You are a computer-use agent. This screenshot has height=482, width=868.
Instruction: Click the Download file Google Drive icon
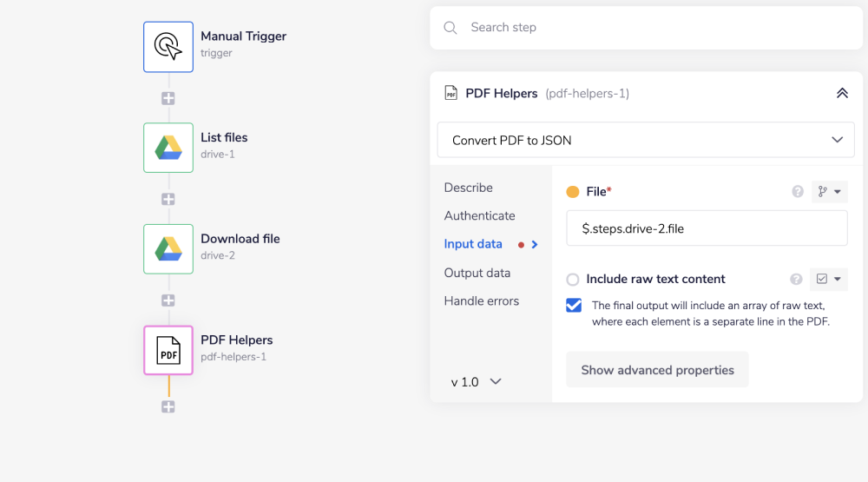(168, 248)
